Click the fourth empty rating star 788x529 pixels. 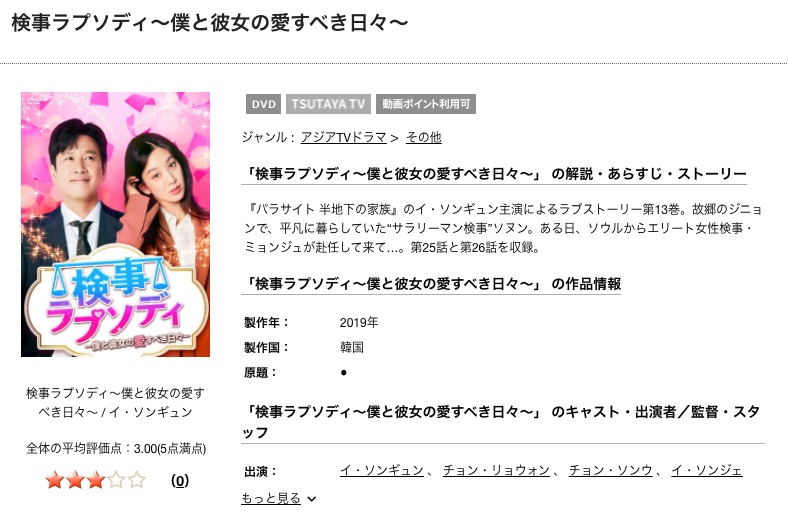[x=116, y=480]
